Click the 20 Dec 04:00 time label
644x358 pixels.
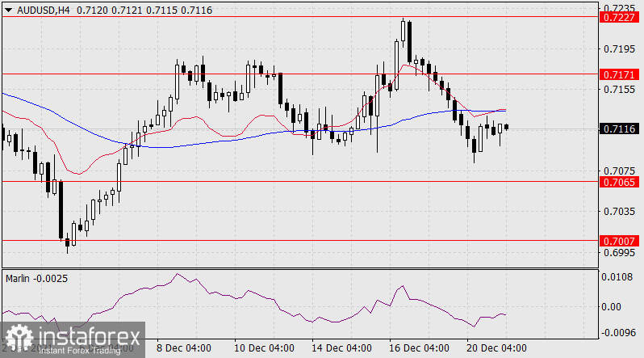(x=494, y=348)
